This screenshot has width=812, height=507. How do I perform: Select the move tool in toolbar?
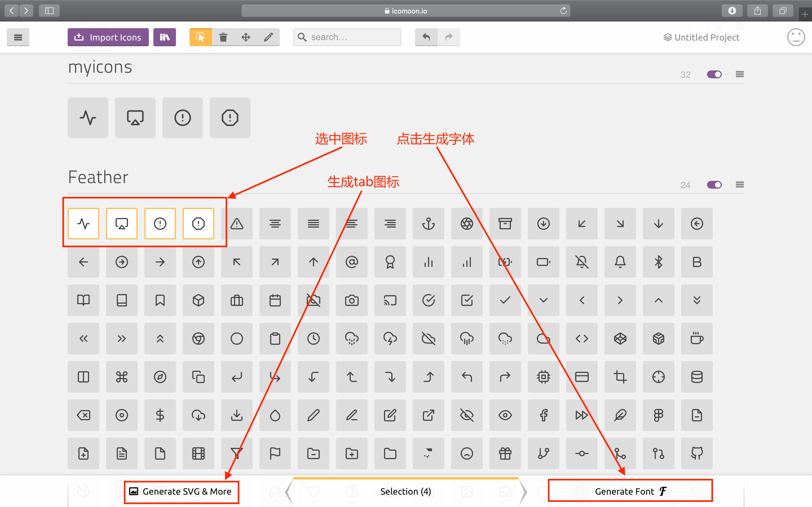(x=246, y=37)
